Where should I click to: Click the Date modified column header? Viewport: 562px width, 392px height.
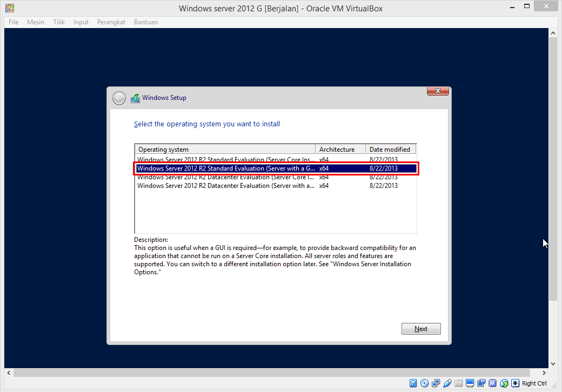tap(391, 149)
